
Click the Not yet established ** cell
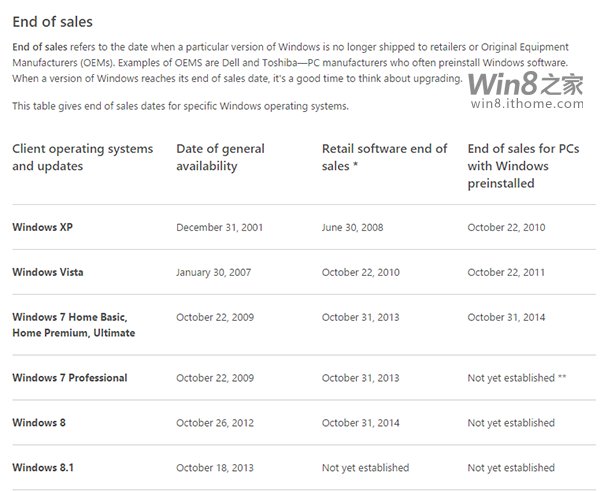pos(517,378)
